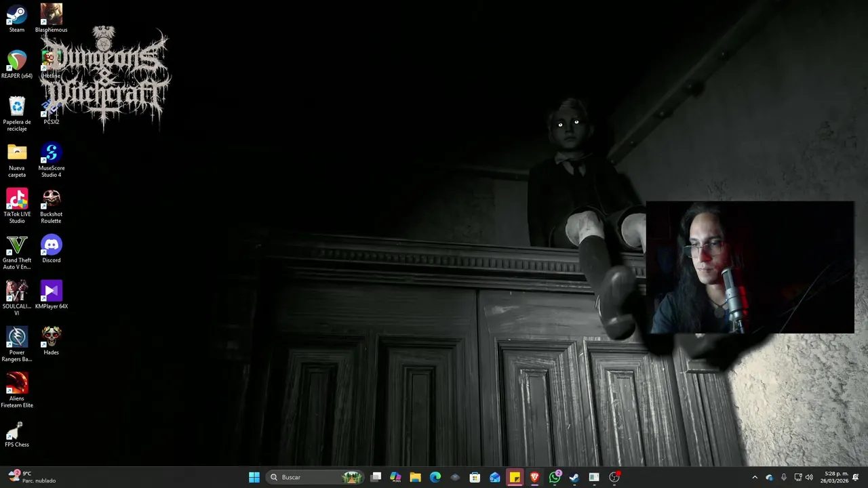Open the volume control tray icon
868x488 pixels.
(809, 477)
